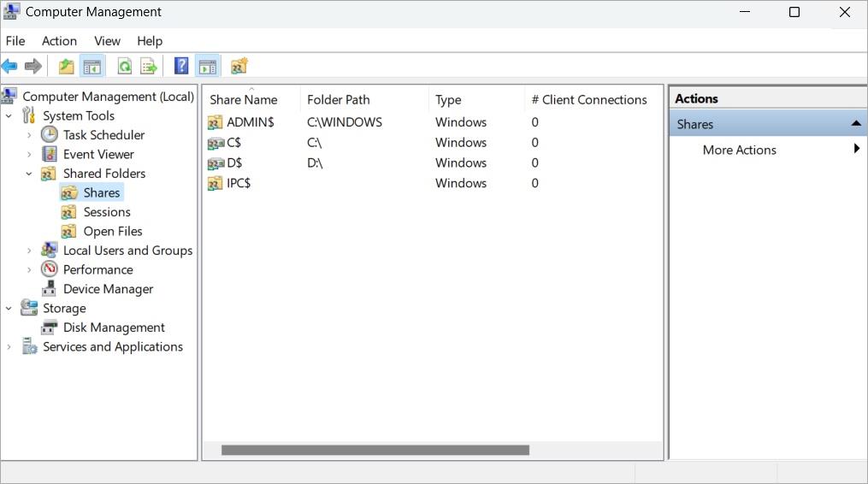
Task: Click the System Tools wrench icon
Action: (x=29, y=115)
